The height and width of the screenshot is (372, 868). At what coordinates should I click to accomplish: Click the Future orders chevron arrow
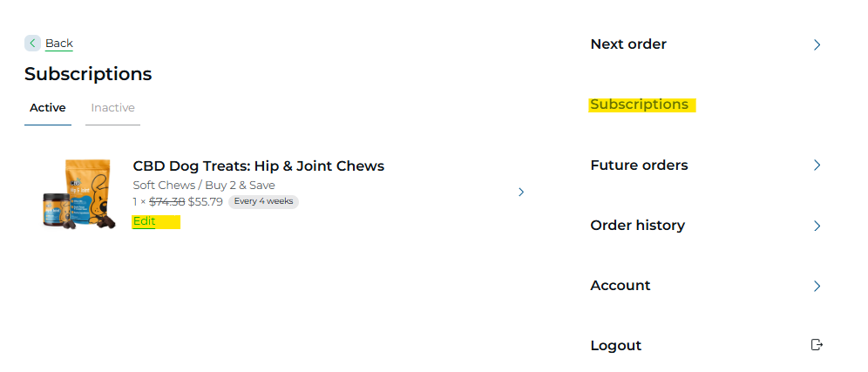[x=817, y=166]
